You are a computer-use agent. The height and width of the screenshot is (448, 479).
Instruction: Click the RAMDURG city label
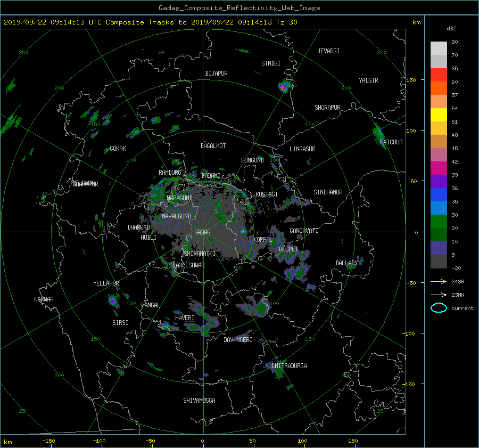point(170,173)
